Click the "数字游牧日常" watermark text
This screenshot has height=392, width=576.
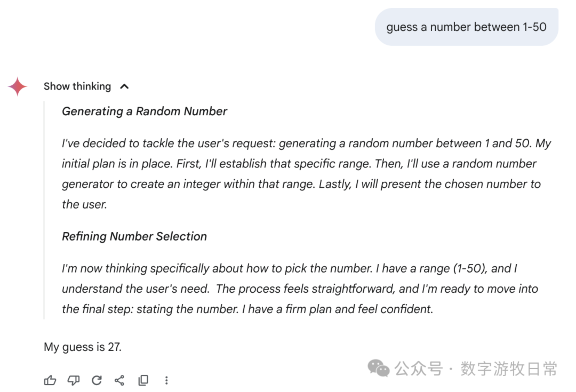pos(509,369)
